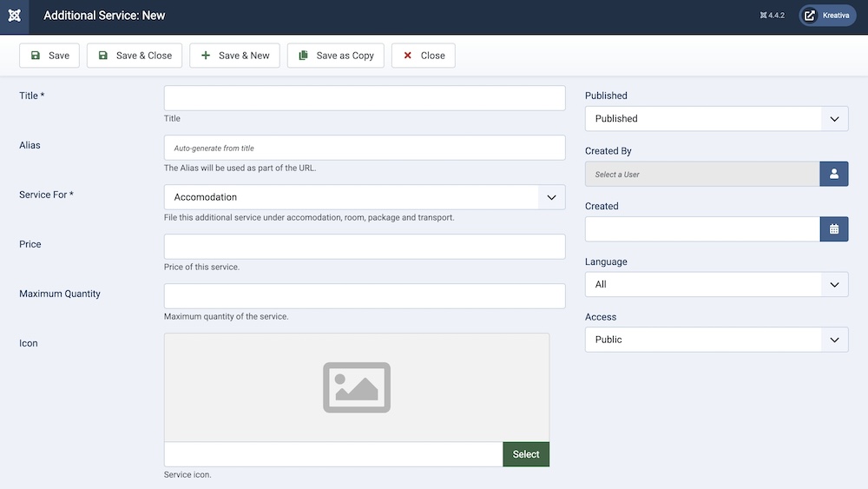Viewport: 868px width, 489px height.
Task: Open the Kreativa site link button
Action: (x=827, y=16)
